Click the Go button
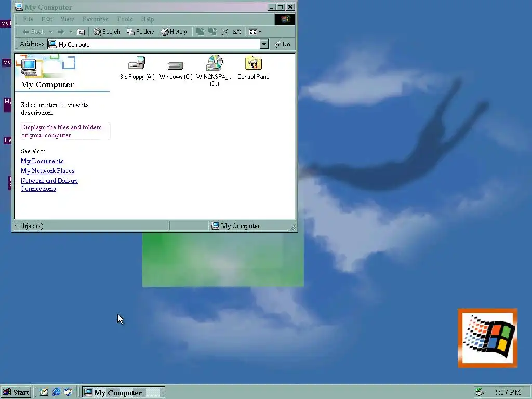This screenshot has height=399, width=532. click(283, 45)
